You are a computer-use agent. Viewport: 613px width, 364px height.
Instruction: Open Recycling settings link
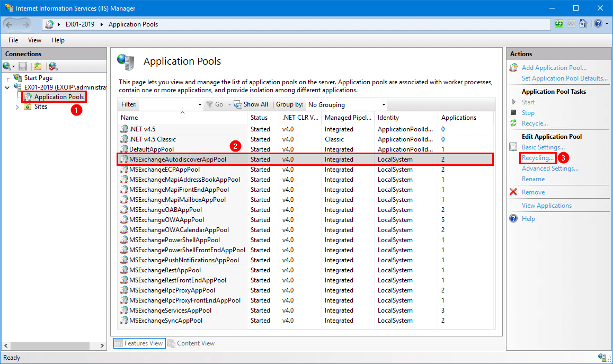(538, 158)
